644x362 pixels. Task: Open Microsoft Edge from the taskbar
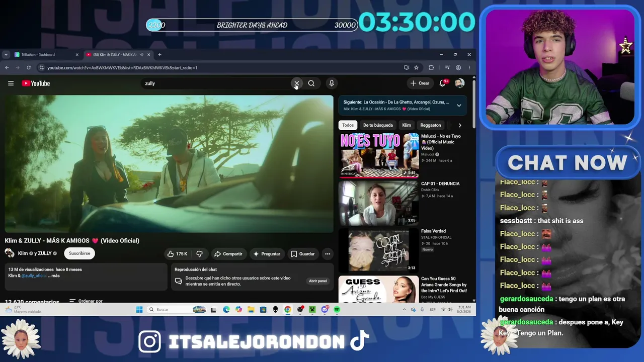pyautogui.click(x=226, y=309)
